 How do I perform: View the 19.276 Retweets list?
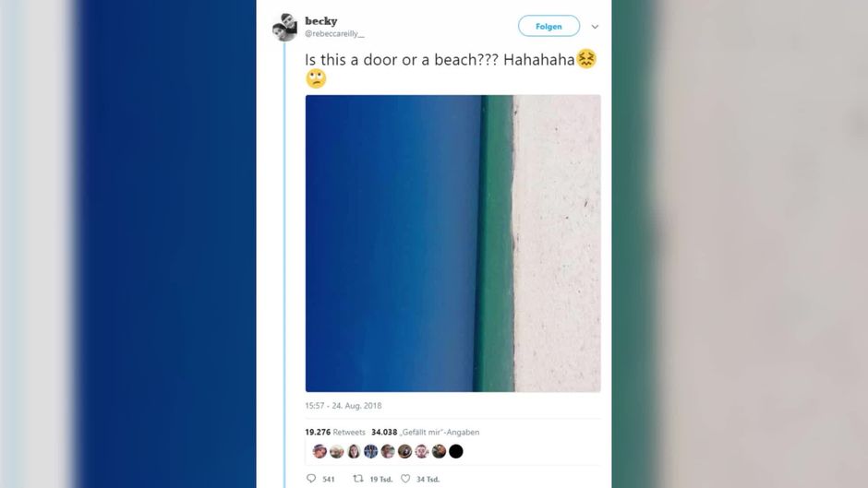tap(335, 432)
